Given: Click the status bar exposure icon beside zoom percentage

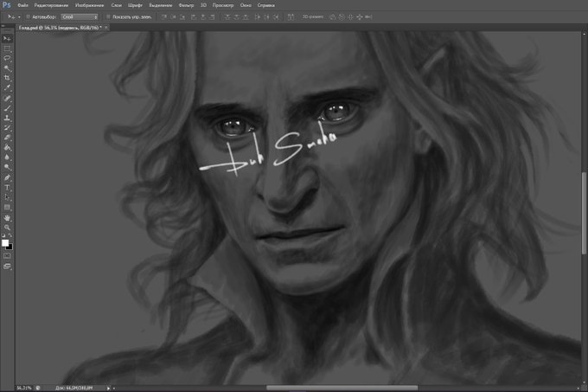Looking at the screenshot, I should click(x=38, y=388).
